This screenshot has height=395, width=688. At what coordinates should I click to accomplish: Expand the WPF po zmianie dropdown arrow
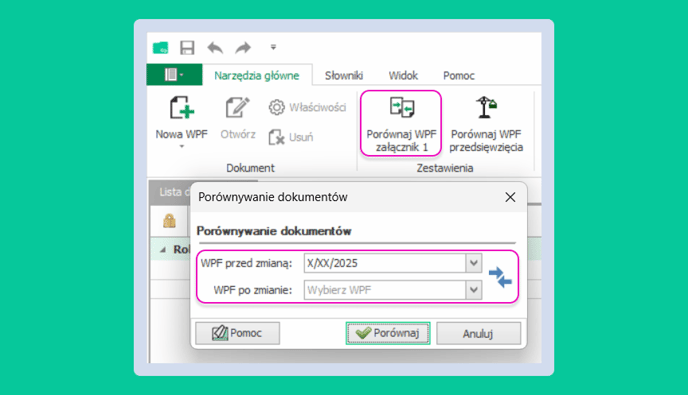point(474,290)
